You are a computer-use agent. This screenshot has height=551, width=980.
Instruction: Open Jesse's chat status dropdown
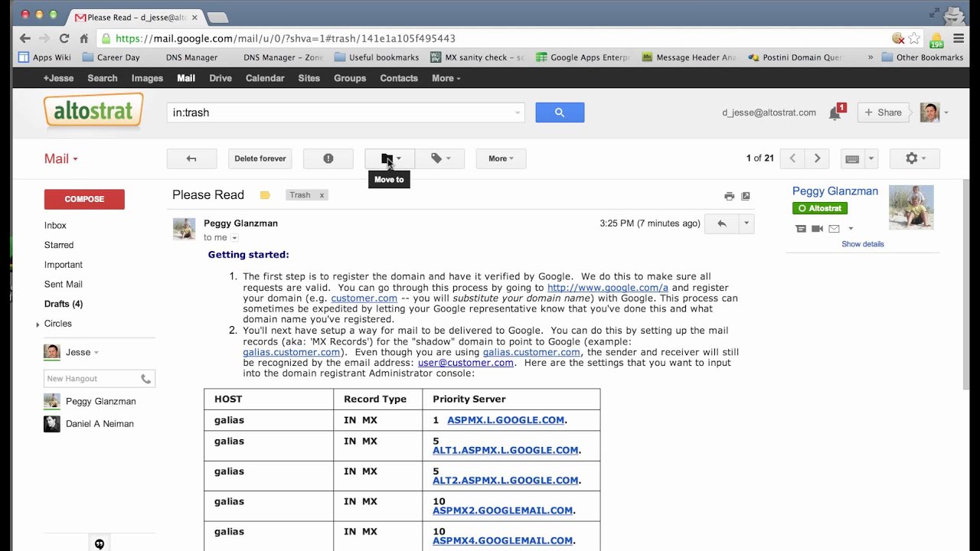[x=96, y=353]
